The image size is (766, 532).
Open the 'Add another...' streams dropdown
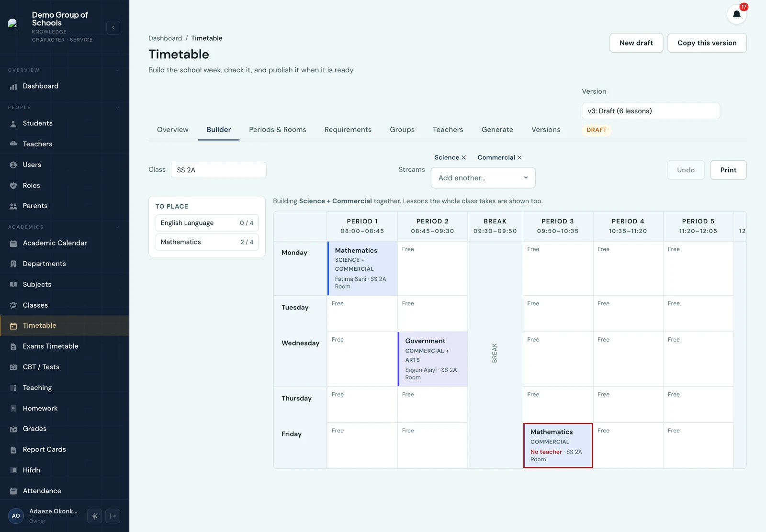483,177
